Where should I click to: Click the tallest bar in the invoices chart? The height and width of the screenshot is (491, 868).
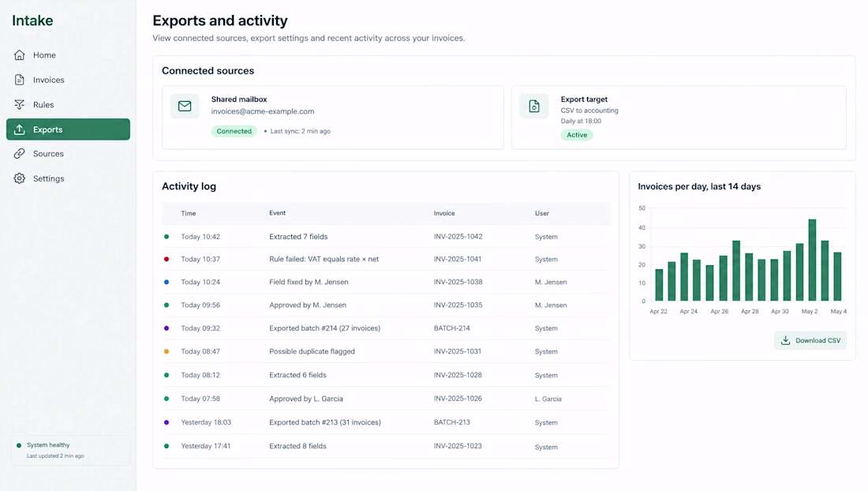(812, 260)
